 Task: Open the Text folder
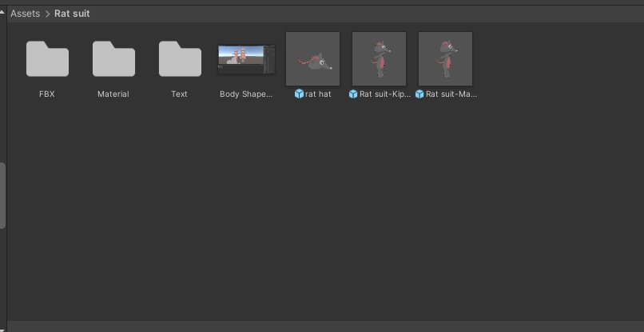(x=180, y=58)
